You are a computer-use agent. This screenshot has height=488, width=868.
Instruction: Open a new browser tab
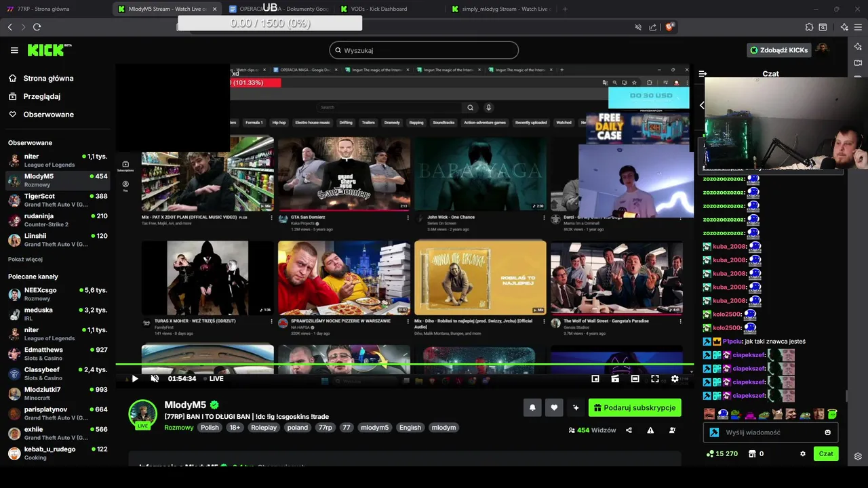(564, 9)
